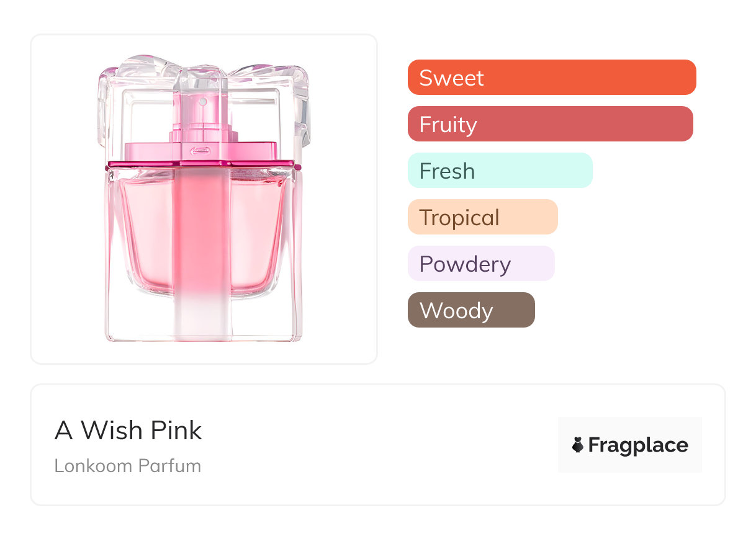Choose the Fresh accord bar
The image size is (756, 536).
(x=500, y=171)
